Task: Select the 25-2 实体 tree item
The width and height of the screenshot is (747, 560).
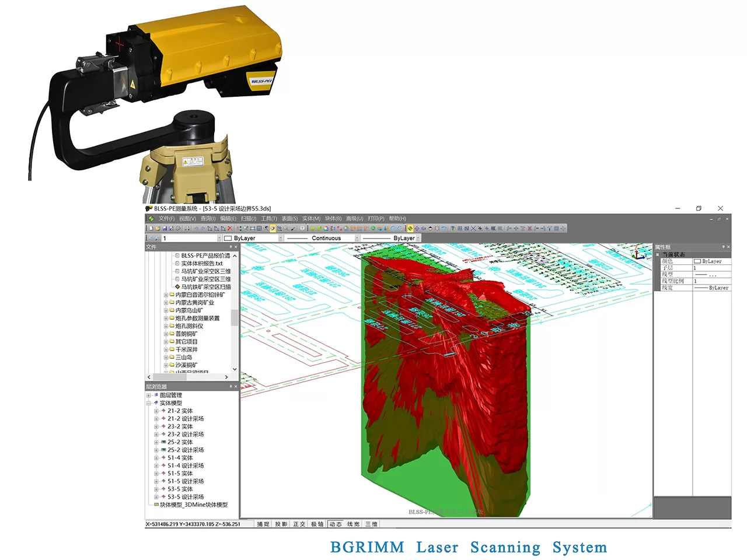Action: point(180,442)
